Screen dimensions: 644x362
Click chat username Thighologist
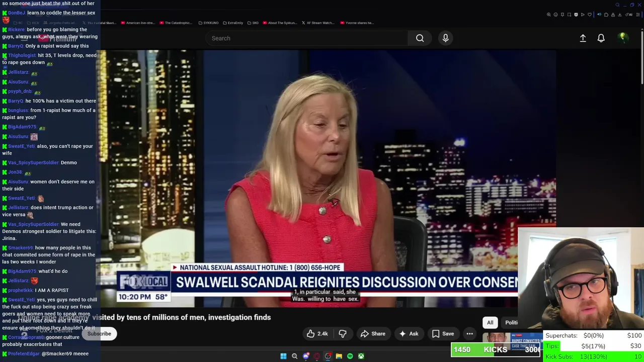[x=22, y=55]
